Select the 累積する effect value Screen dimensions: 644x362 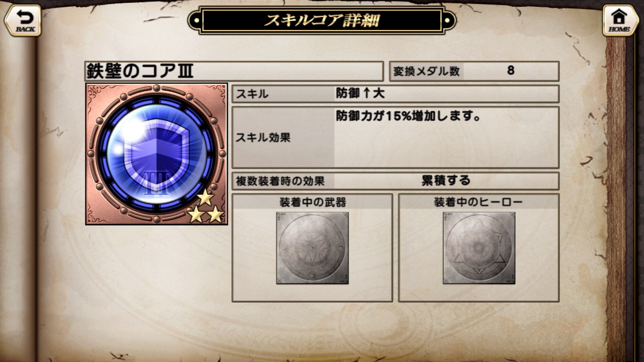[446, 181]
